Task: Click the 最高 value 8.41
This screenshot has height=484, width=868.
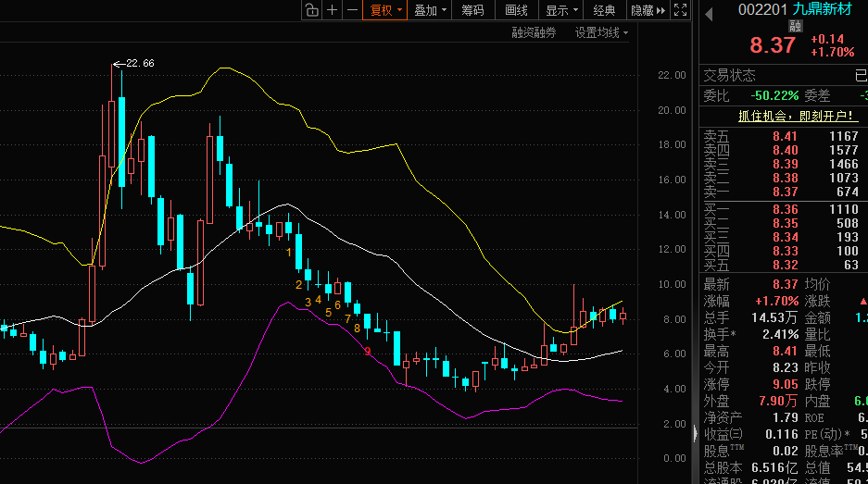Action: pos(785,351)
